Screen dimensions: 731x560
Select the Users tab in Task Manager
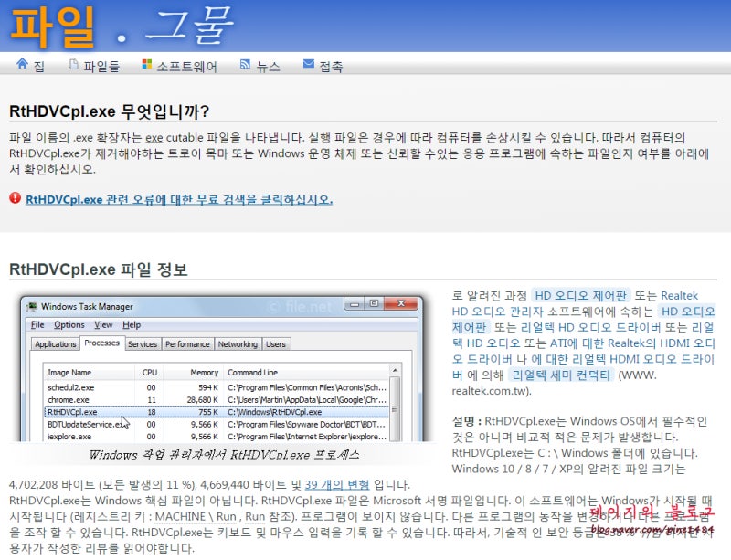(x=277, y=344)
